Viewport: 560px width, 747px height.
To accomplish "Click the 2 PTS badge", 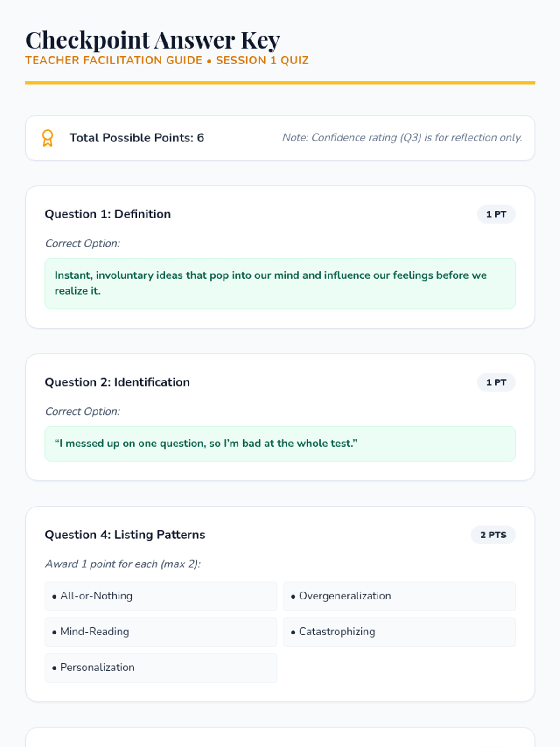I will tap(493, 535).
